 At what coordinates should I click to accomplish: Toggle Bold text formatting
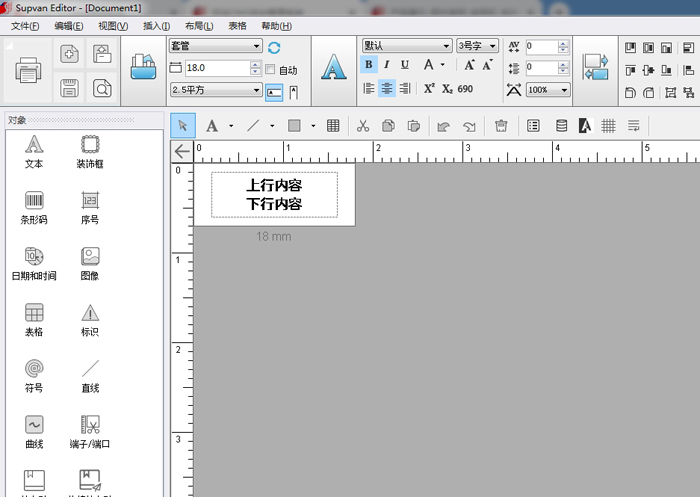[369, 65]
